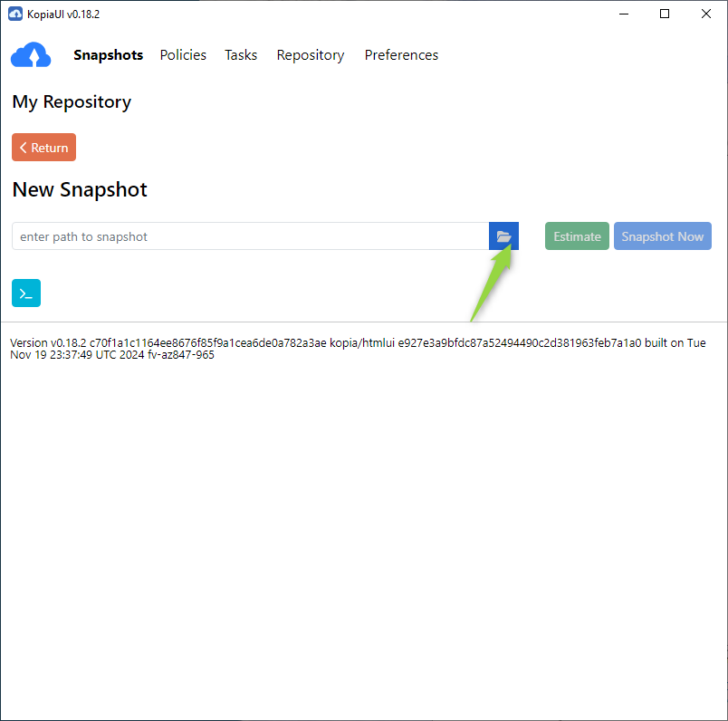Click the Return button
The height and width of the screenshot is (721, 728).
[43, 148]
